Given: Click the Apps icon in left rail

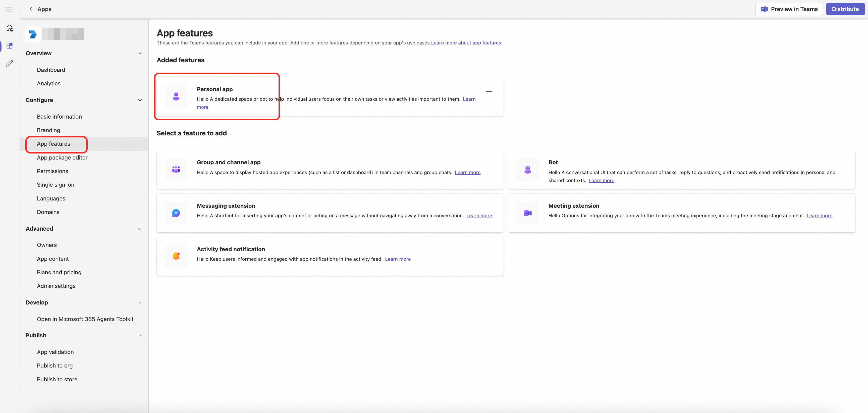Looking at the screenshot, I should click(x=10, y=45).
